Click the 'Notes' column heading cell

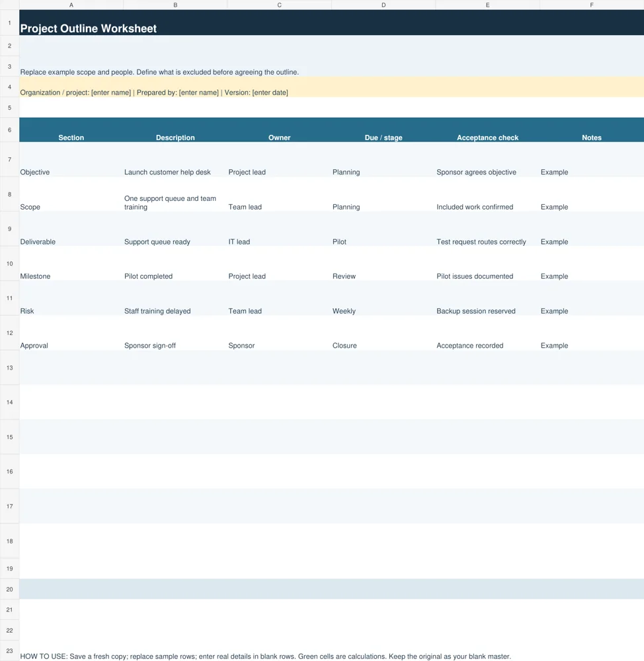pos(592,130)
